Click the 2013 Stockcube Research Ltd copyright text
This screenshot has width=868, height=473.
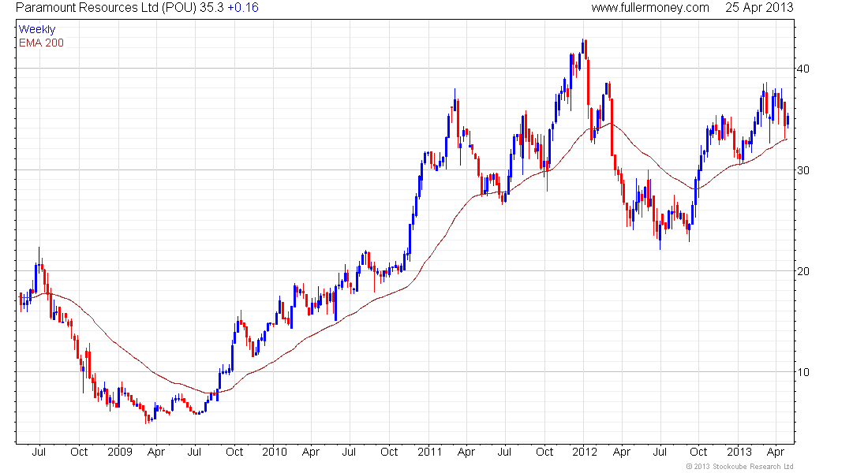[x=739, y=467]
